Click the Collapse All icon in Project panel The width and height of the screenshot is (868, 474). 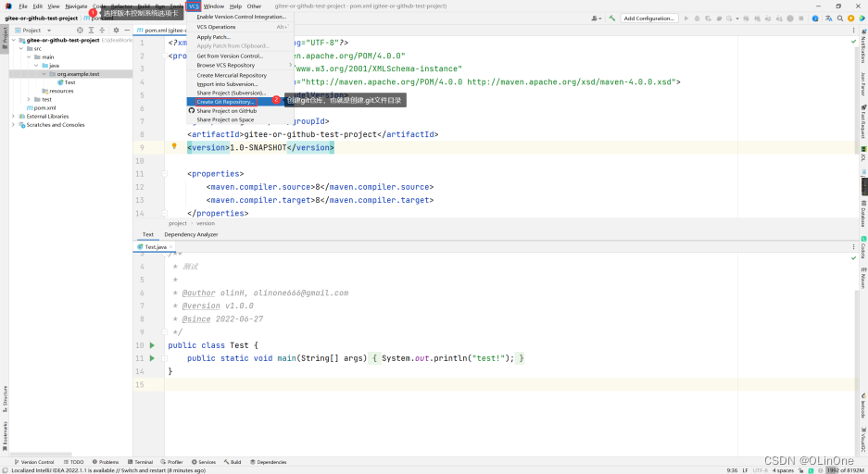click(102, 31)
